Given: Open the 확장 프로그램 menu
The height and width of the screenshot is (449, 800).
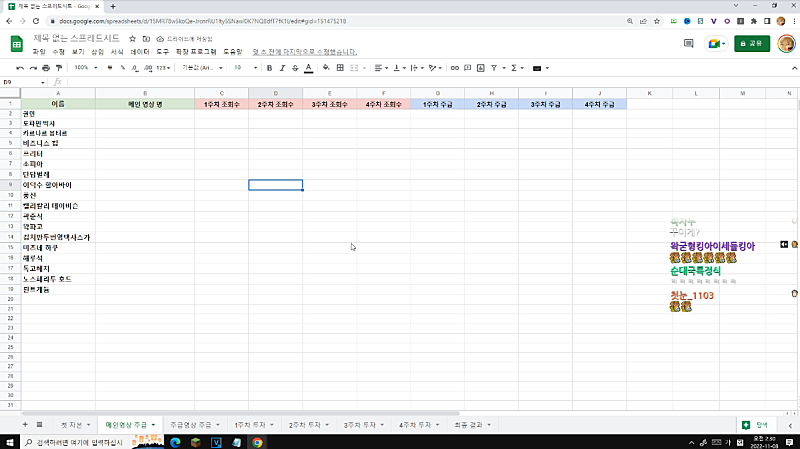Looking at the screenshot, I should (x=196, y=52).
